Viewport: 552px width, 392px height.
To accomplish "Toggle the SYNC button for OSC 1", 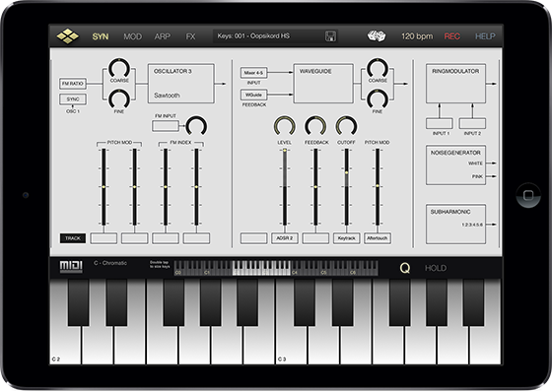I will coord(73,99).
